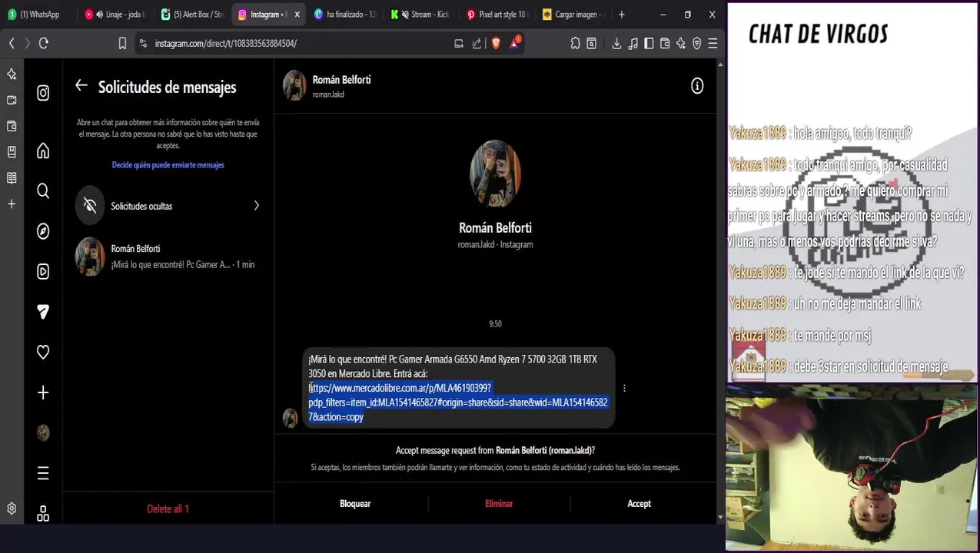Bookmark this page icon
Screen dimensions: 980x553
pos(122,44)
